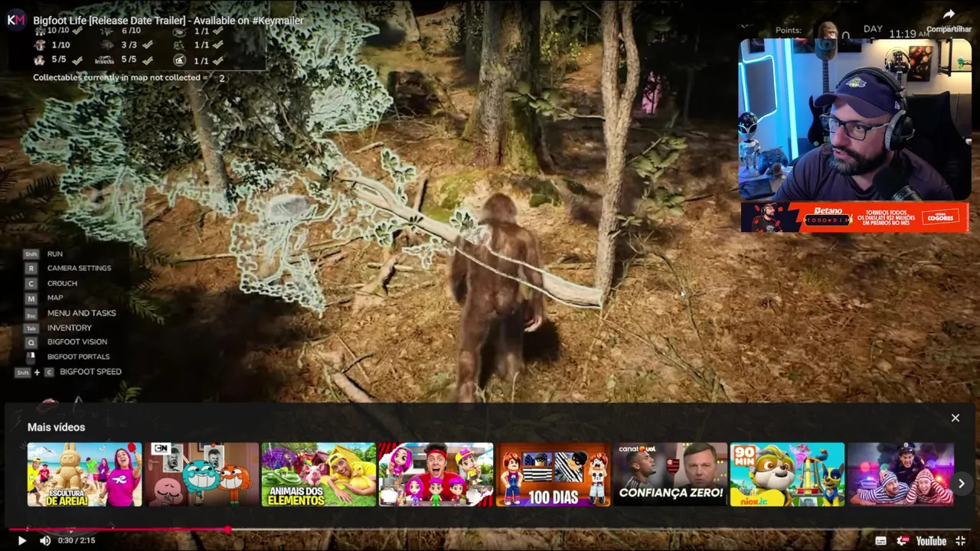Screen dimensions: 980x551
Task: Open the police and prisoners thumbnail
Action: coord(900,474)
